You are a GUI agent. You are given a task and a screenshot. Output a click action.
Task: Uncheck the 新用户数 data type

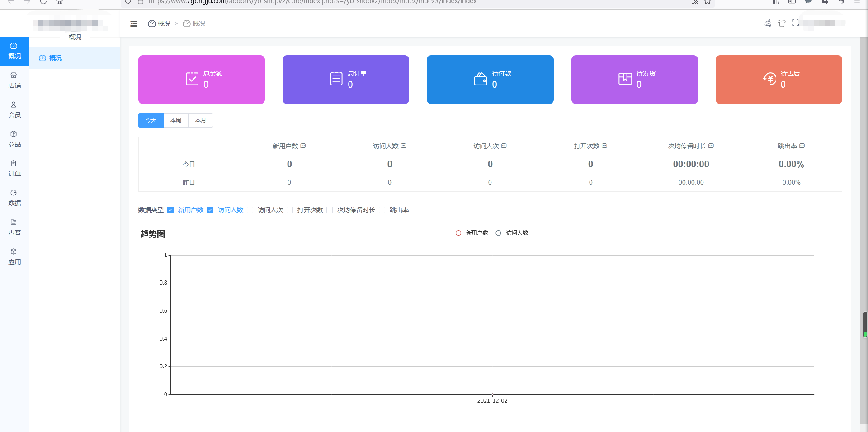[x=170, y=210]
